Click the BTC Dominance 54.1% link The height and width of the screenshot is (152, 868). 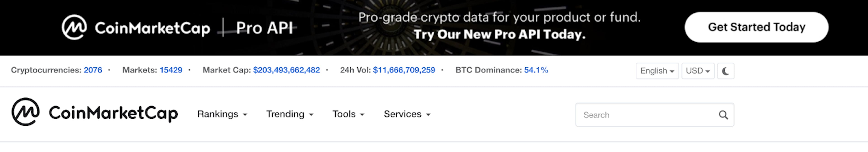pyautogui.click(x=536, y=70)
